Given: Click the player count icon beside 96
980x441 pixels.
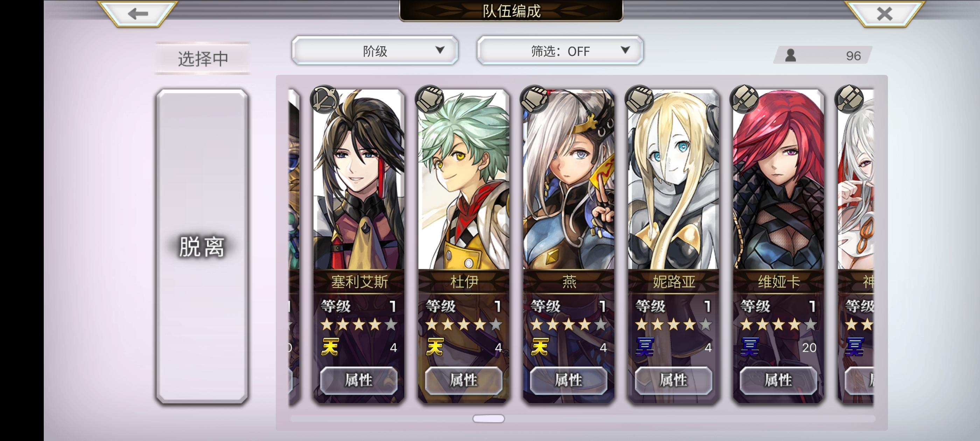Looking at the screenshot, I should point(791,56).
